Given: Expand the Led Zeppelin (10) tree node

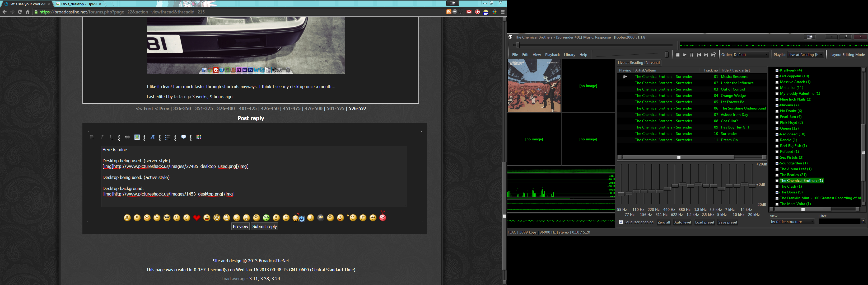Looking at the screenshot, I should (777, 76).
